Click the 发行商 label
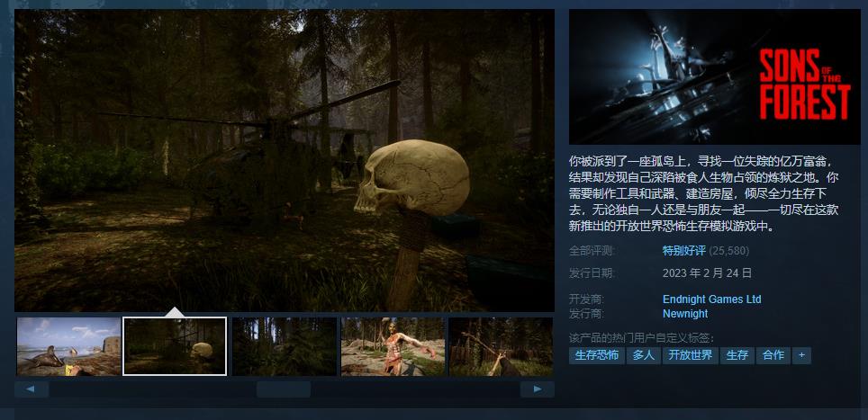868x420 pixels. pyautogui.click(x=586, y=314)
